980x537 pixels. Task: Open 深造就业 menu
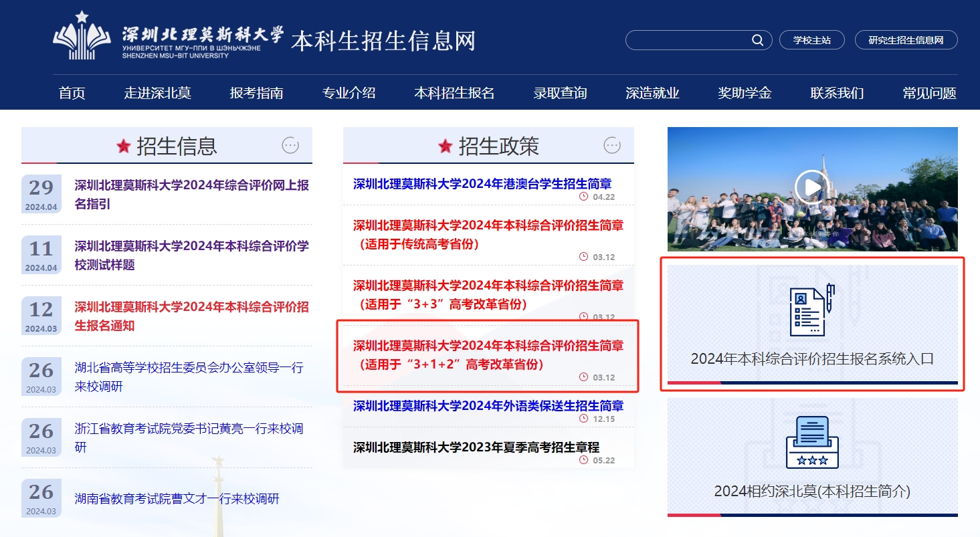point(653,93)
